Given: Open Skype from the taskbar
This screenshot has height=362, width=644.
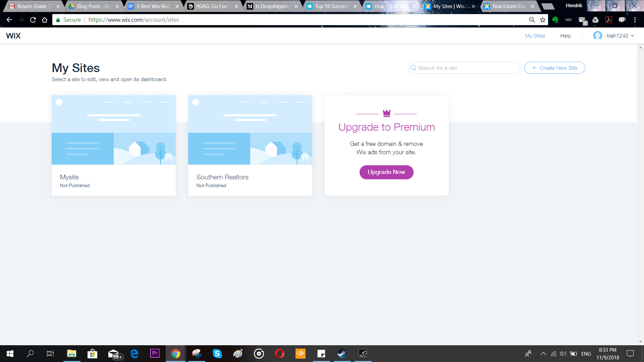Looking at the screenshot, I should click(x=217, y=354).
